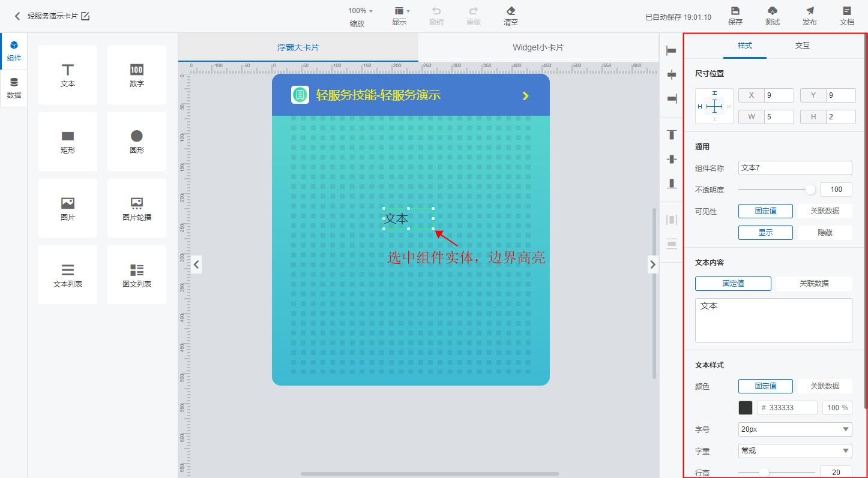Save the card with 保存 icon
This screenshot has height=478, width=868.
[x=735, y=11]
